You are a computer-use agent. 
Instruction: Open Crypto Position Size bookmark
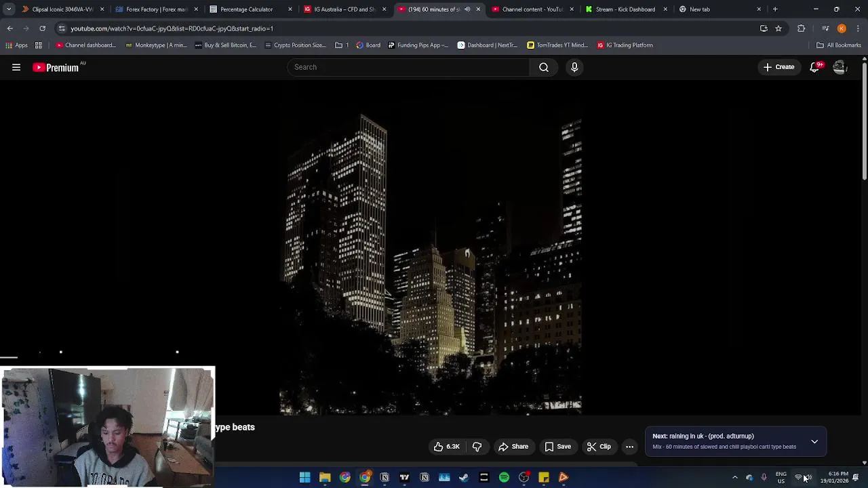(x=296, y=45)
